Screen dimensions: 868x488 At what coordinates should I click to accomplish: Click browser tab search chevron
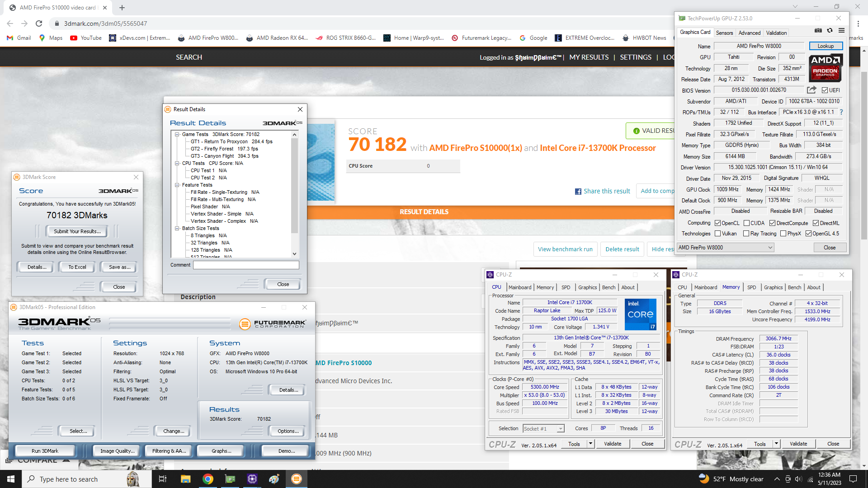(x=795, y=7)
